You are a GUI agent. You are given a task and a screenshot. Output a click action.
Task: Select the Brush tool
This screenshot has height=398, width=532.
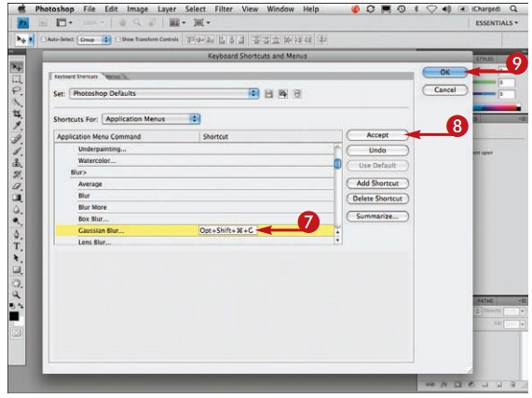click(x=16, y=151)
